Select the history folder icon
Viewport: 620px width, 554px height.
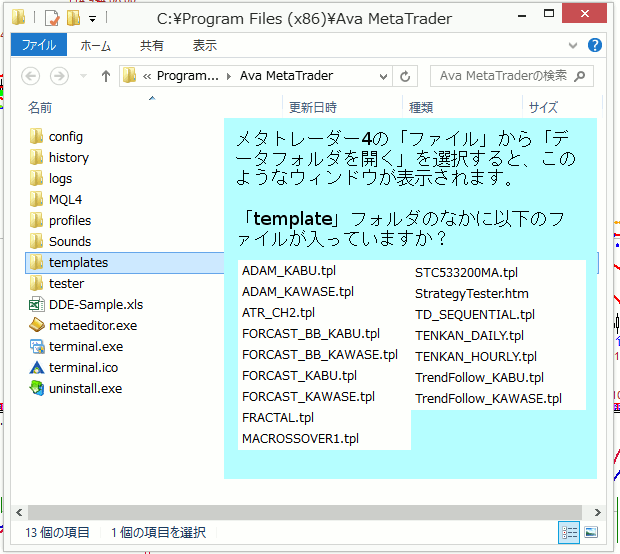(36, 157)
